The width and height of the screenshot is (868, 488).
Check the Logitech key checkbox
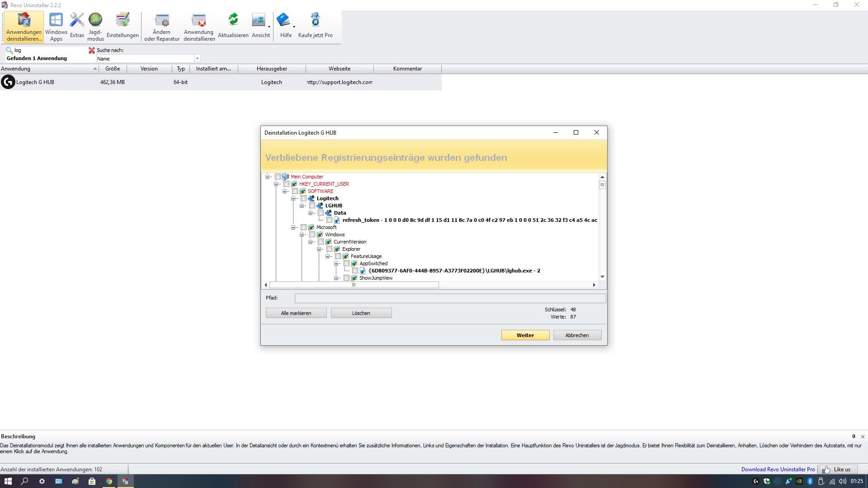click(x=303, y=198)
